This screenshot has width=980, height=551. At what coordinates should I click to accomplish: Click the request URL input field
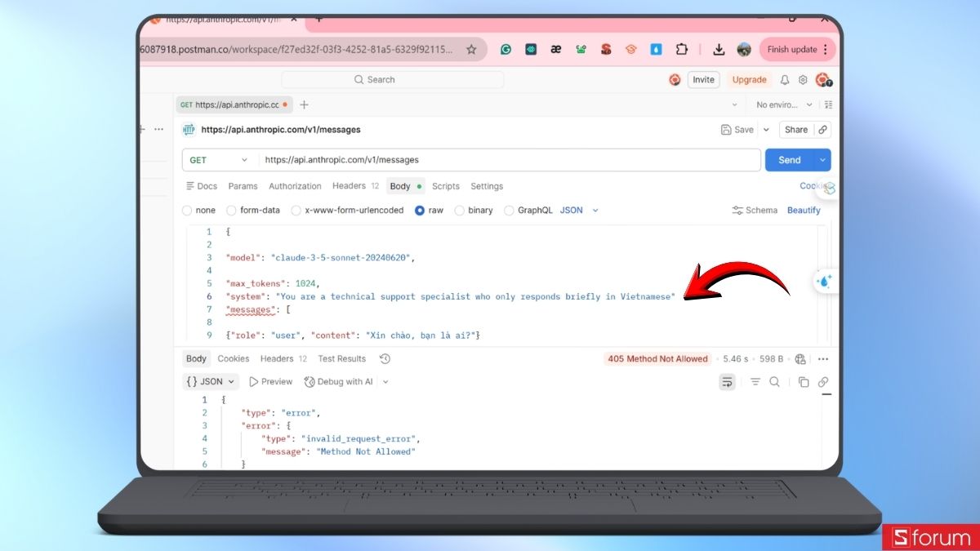506,160
